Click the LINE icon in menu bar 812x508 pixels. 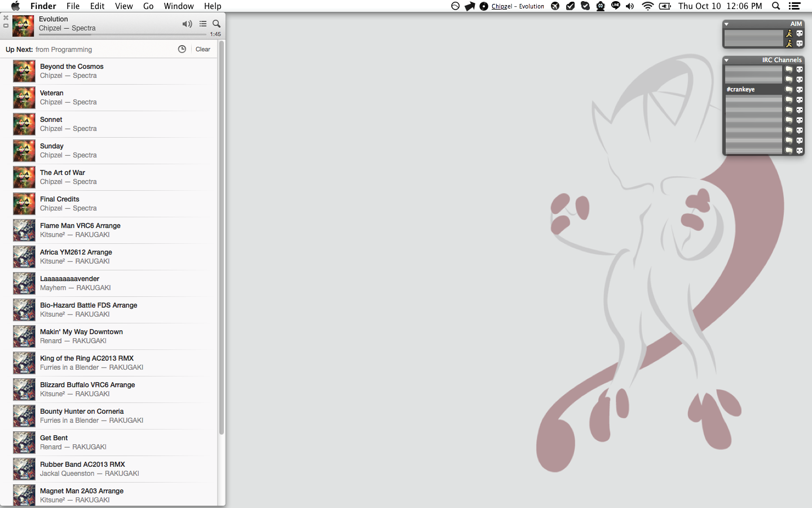tap(615, 6)
